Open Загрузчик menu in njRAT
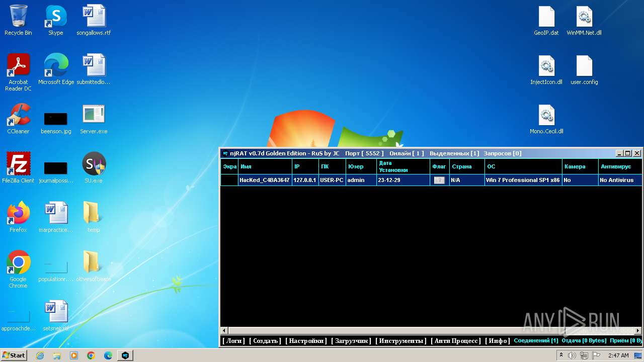The image size is (644, 362). (x=351, y=341)
